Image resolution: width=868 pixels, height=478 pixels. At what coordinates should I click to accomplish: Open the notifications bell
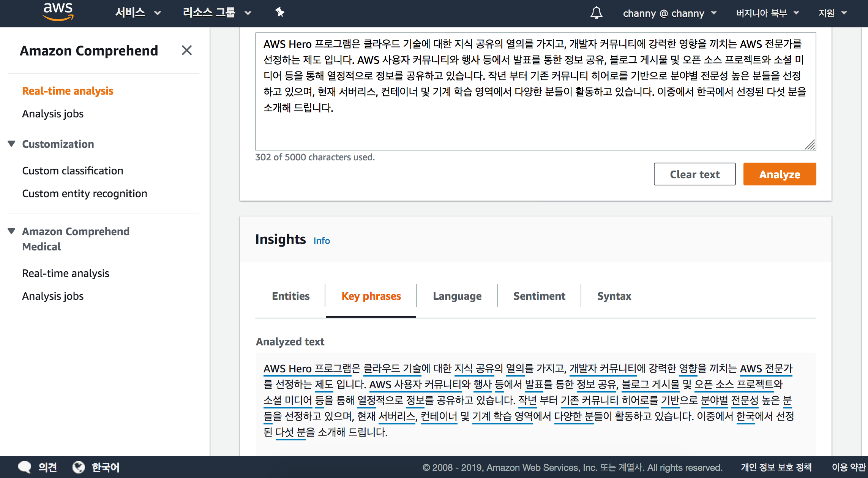click(x=596, y=13)
